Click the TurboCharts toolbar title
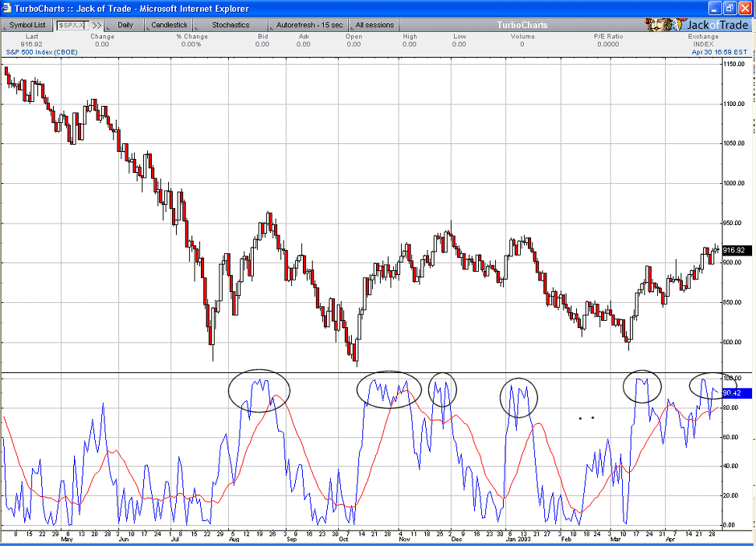This screenshot has height=546, width=756. click(522, 25)
